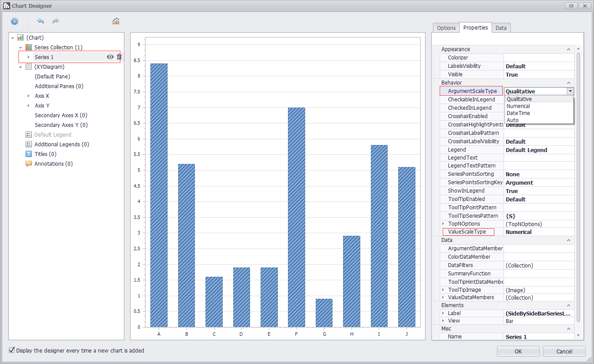
Task: Expand the View property
Action: pos(443,321)
